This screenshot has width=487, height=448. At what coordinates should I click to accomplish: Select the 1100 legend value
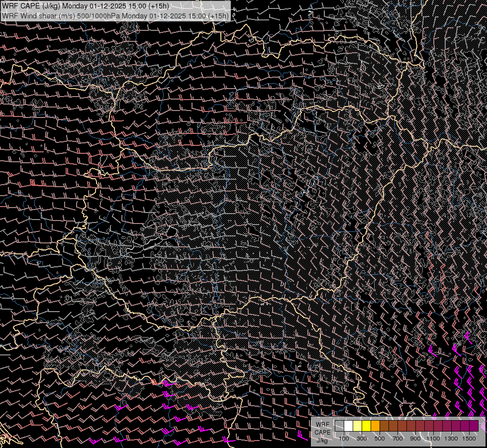433,439
